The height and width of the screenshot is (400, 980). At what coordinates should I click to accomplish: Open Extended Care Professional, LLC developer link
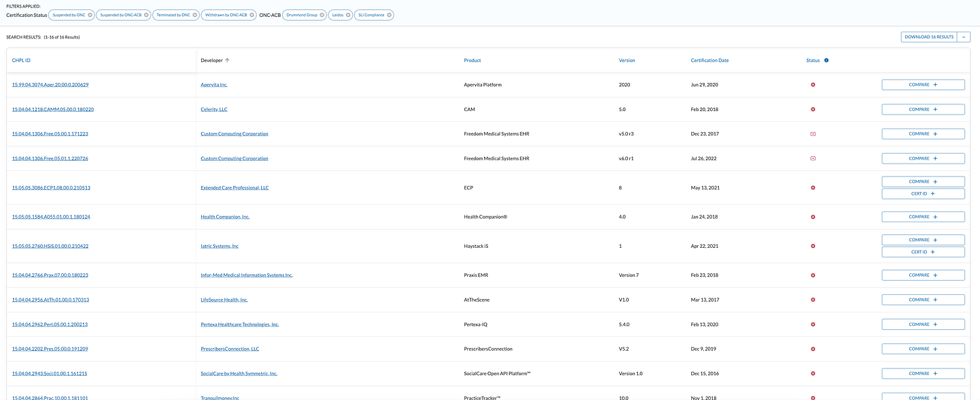pyautogui.click(x=235, y=188)
